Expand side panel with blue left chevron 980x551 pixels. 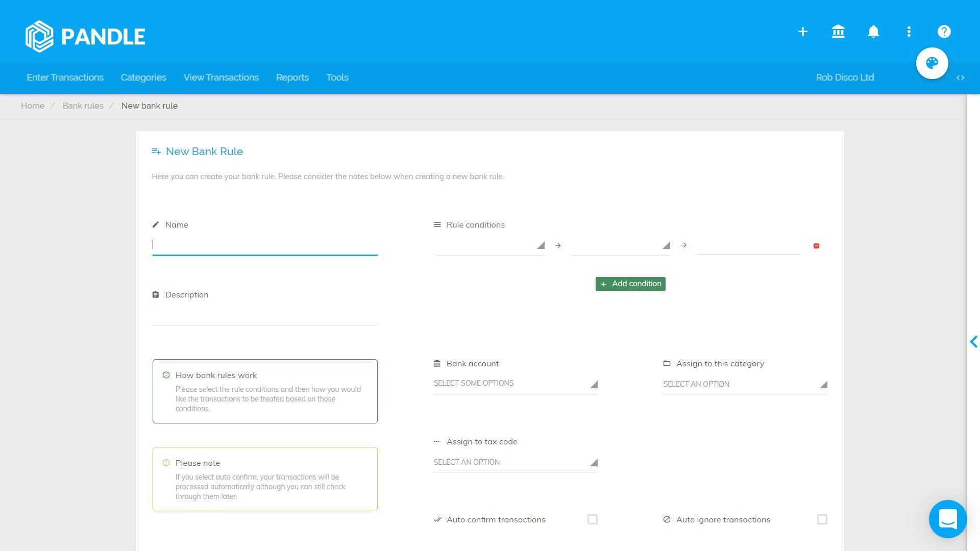(973, 342)
